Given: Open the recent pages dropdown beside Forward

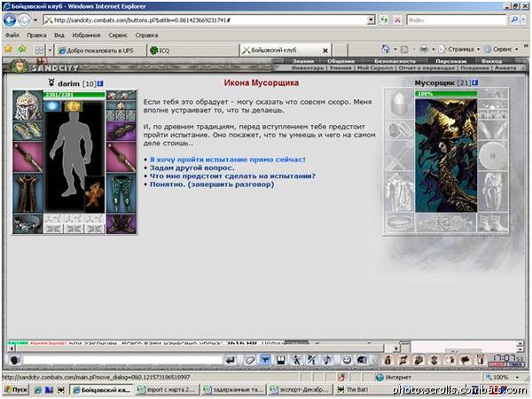Looking at the screenshot, I should [x=35, y=20].
